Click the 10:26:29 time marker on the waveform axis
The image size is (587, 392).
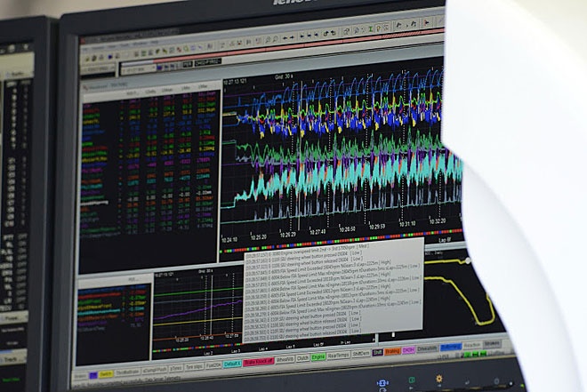point(288,235)
